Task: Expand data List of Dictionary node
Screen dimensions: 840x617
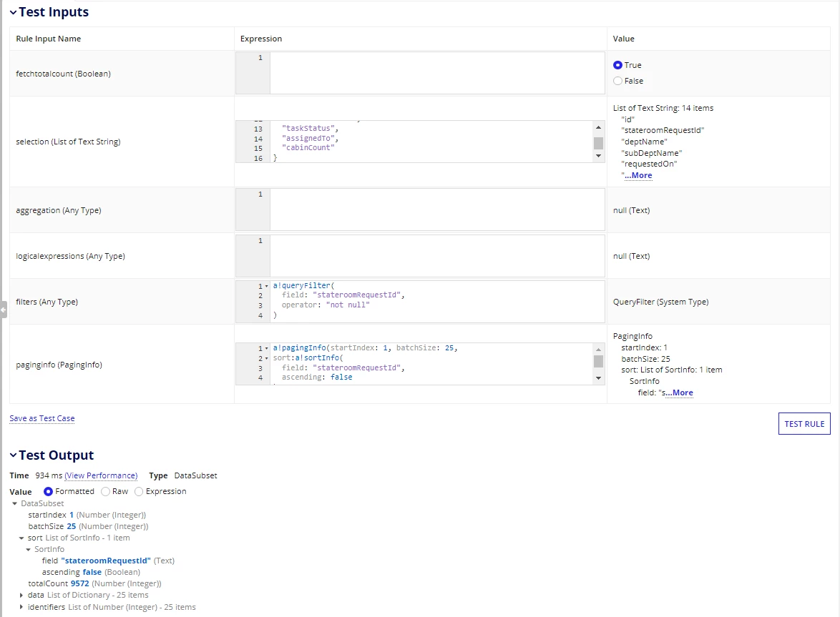Action: pyautogui.click(x=21, y=595)
